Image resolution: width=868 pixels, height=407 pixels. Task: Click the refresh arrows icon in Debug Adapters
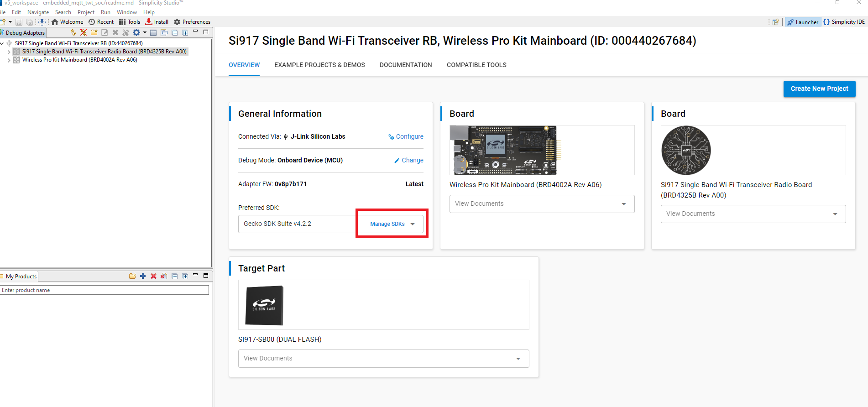(x=73, y=32)
